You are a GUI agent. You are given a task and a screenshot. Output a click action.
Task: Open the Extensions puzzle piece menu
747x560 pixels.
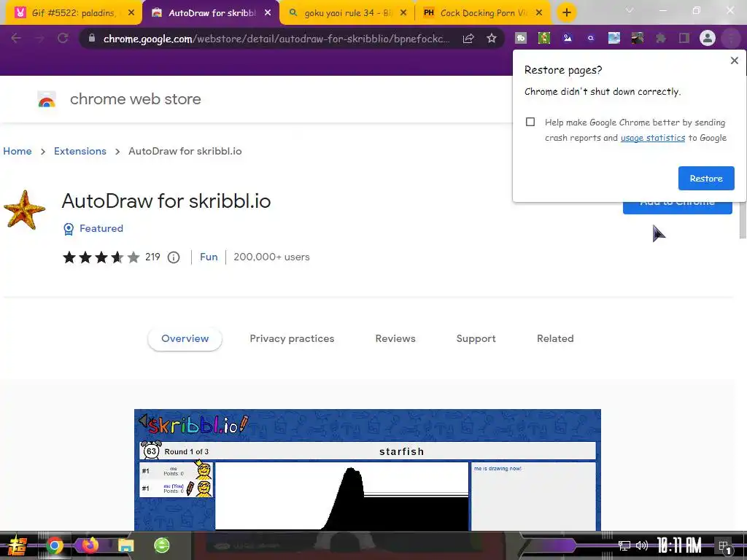(x=661, y=38)
